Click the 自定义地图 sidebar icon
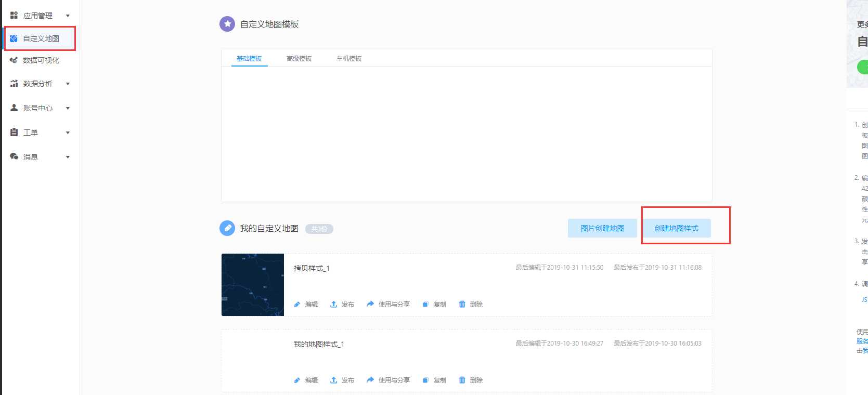The width and height of the screenshot is (868, 395). tap(14, 38)
